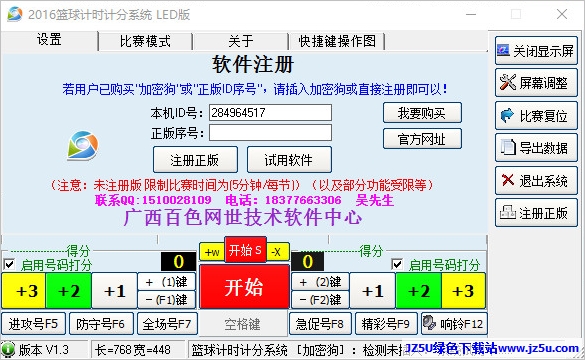This screenshot has width=585, height=360.
Task: Click the 进攻号F5 button
Action: pyautogui.click(x=34, y=323)
